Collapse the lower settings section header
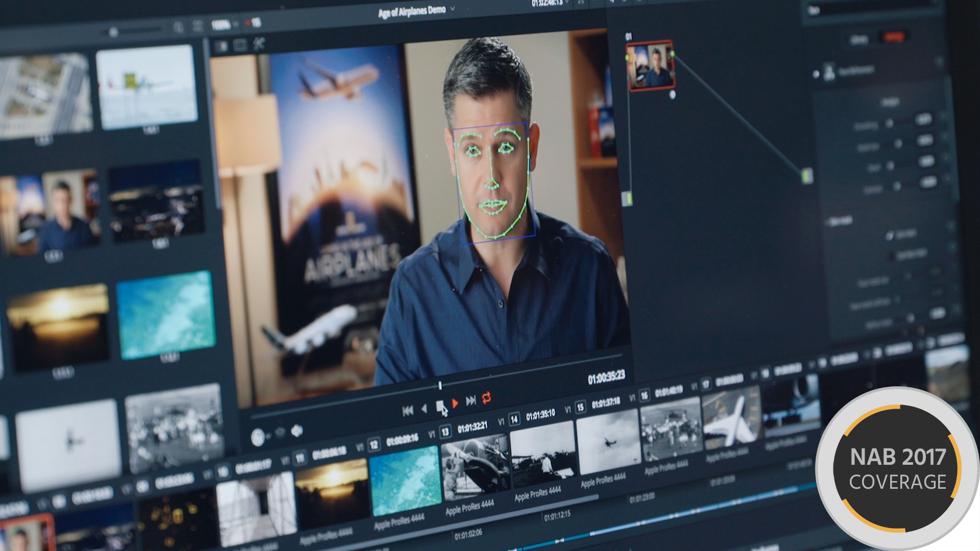The width and height of the screenshot is (980, 551). tap(839, 221)
